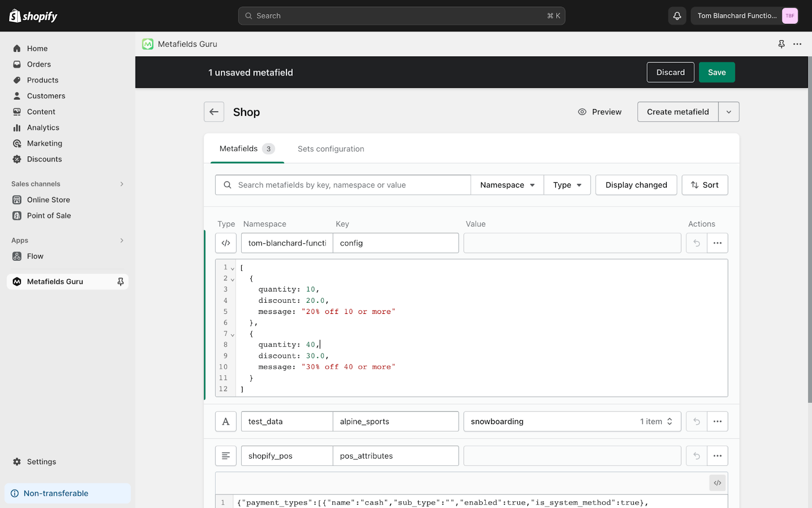Image resolution: width=812 pixels, height=508 pixels.
Task: Open more actions for alpine_sports metafield
Action: (718, 421)
